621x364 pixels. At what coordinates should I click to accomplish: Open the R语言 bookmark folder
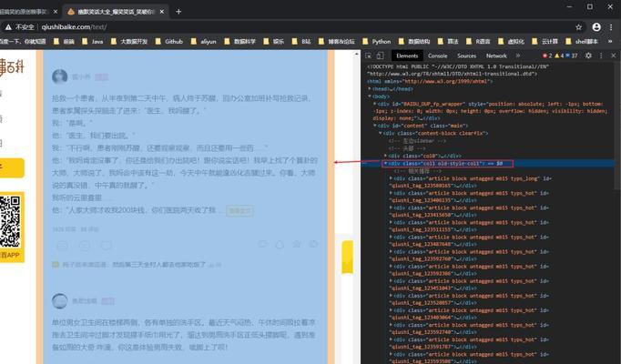tap(478, 41)
